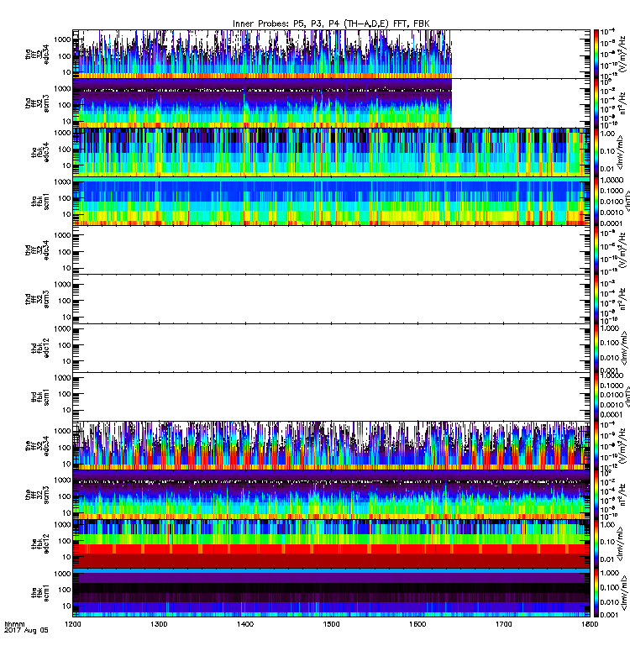Click the "tha fbk scm1" y-axis title
Viewport: 630px width, 672px height.
click(40, 201)
